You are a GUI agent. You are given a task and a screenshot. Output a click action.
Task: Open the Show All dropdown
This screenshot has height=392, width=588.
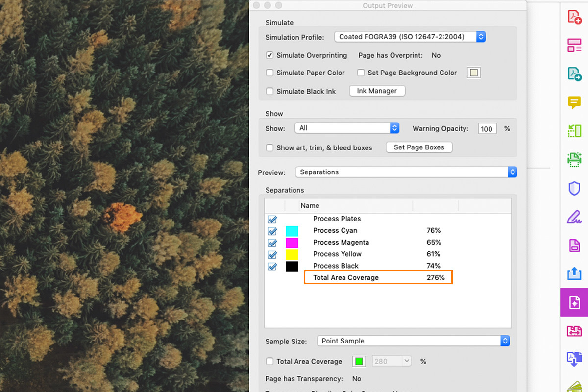(347, 128)
